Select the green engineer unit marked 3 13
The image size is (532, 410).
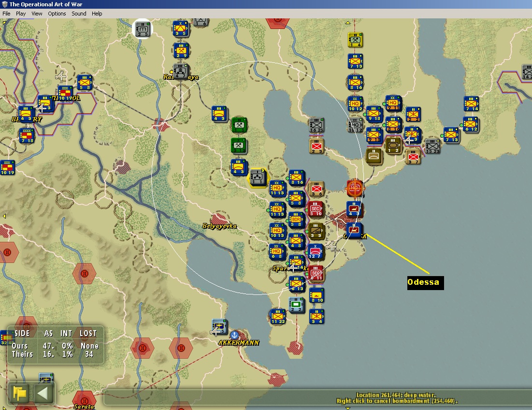(239, 146)
